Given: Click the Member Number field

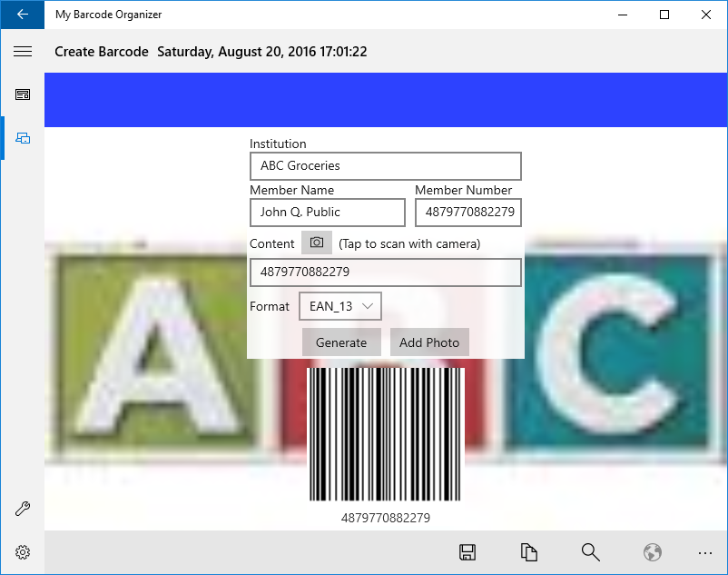Looking at the screenshot, I should pyautogui.click(x=468, y=213).
